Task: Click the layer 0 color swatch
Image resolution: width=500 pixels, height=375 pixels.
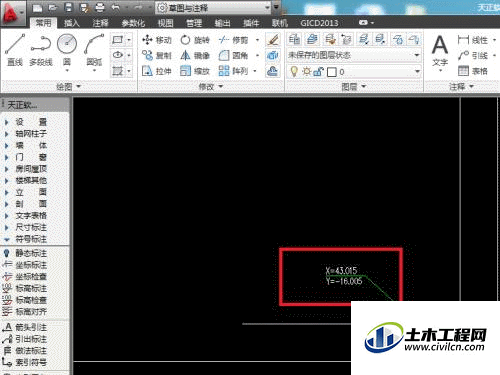Action: point(332,72)
